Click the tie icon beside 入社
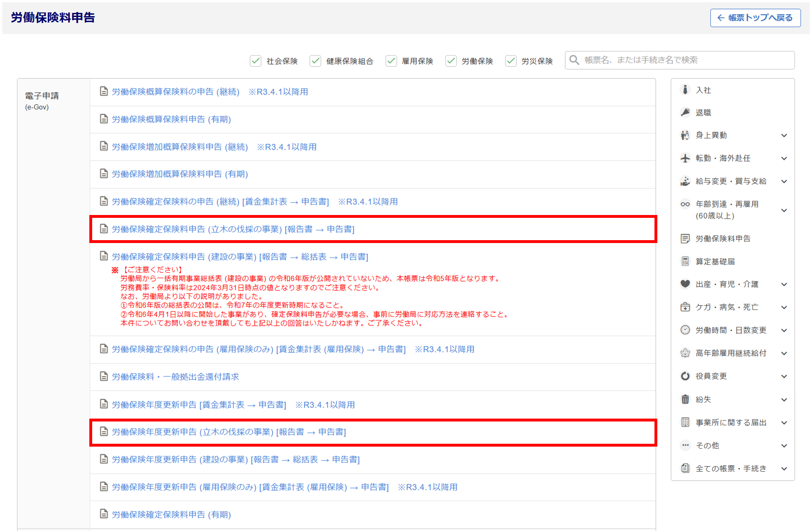 [685, 90]
